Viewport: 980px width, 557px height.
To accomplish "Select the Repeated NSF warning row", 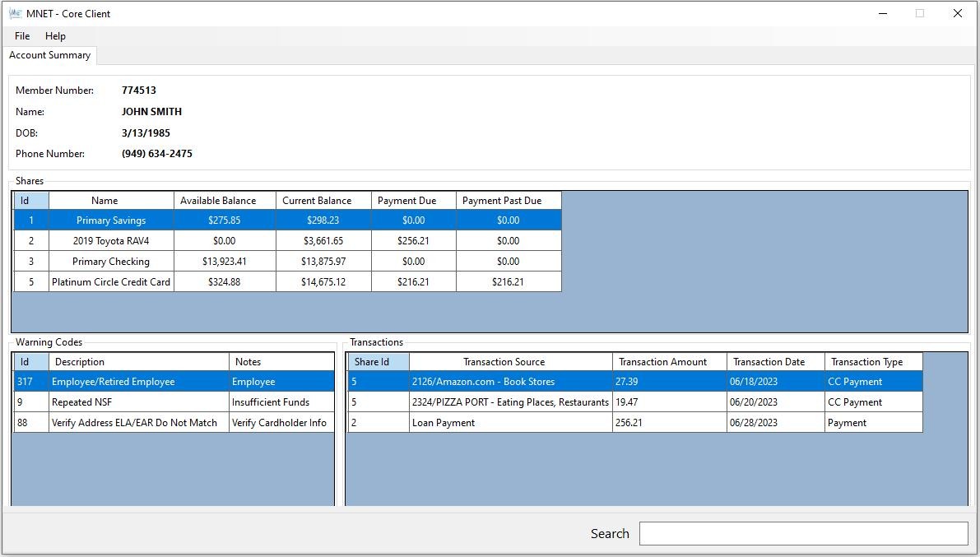I will point(174,402).
